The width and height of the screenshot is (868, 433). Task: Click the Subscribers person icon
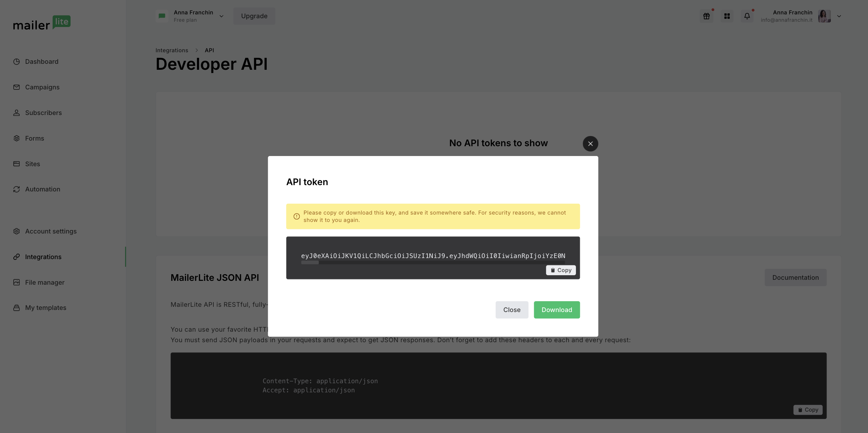click(x=16, y=113)
